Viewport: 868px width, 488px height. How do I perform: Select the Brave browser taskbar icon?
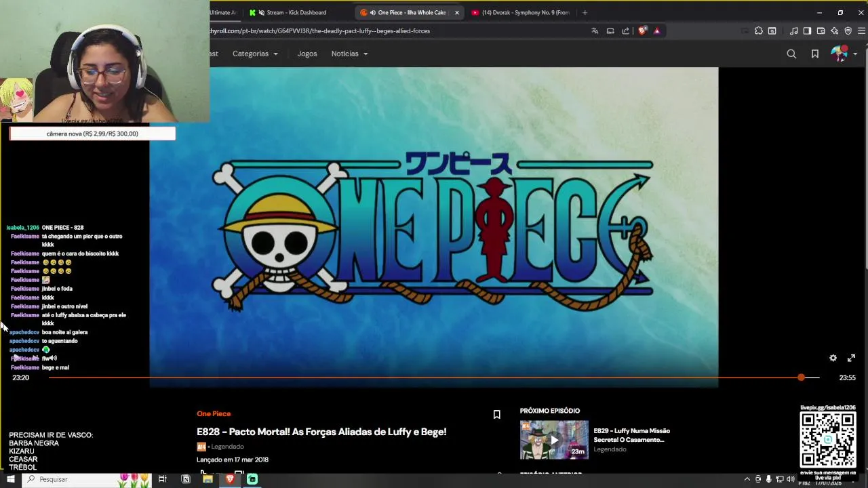click(230, 479)
